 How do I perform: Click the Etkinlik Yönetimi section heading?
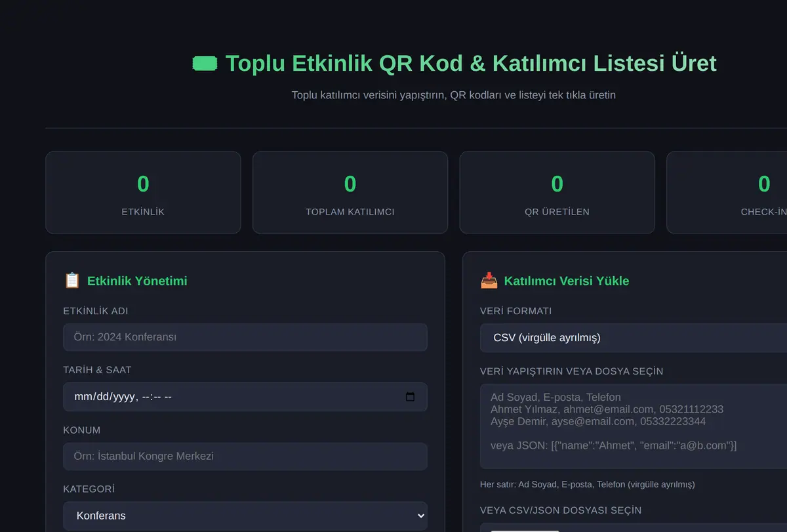coord(137,281)
